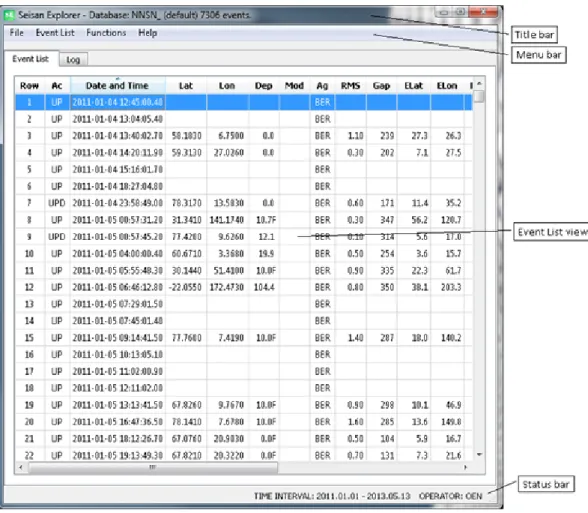Select event 2011-01-04 14:20:11.90
The width and height of the screenshot is (588, 513).
click(x=244, y=153)
